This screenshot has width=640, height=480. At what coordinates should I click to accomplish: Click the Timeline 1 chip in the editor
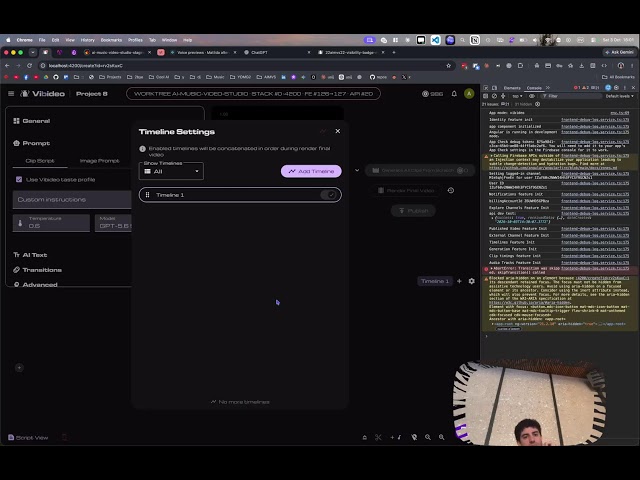pyautogui.click(x=435, y=281)
